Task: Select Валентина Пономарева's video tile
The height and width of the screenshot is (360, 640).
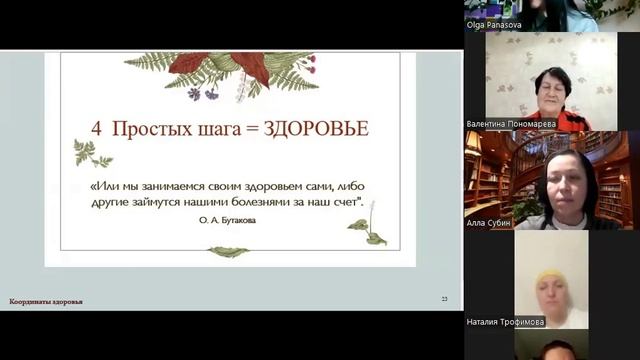Action: (552, 81)
